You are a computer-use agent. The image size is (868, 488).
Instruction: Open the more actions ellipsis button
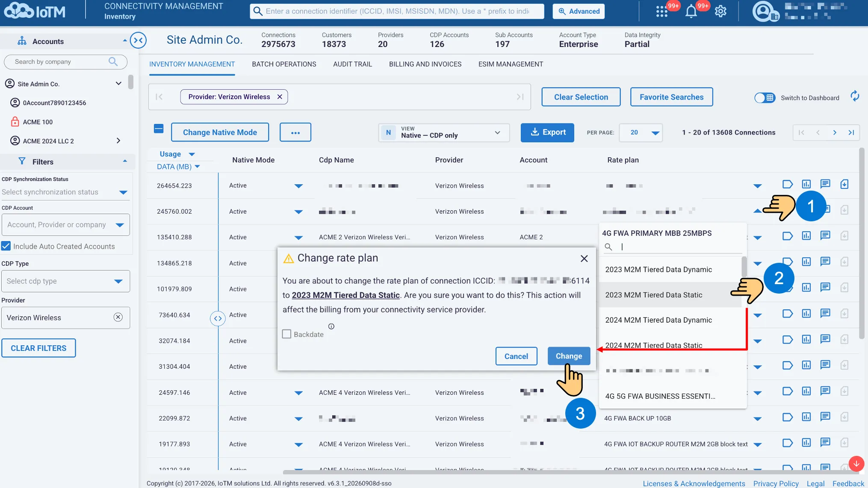[x=295, y=132]
